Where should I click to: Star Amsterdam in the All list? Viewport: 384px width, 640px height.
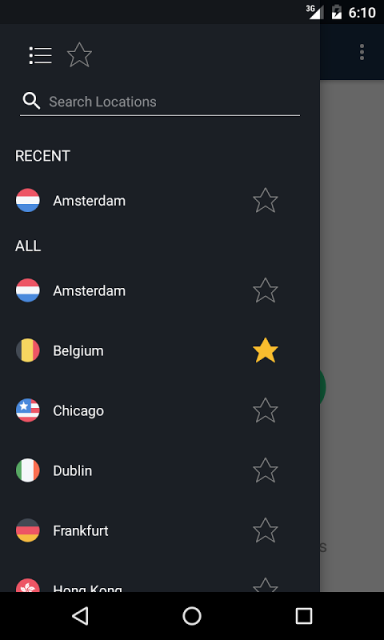(265, 291)
